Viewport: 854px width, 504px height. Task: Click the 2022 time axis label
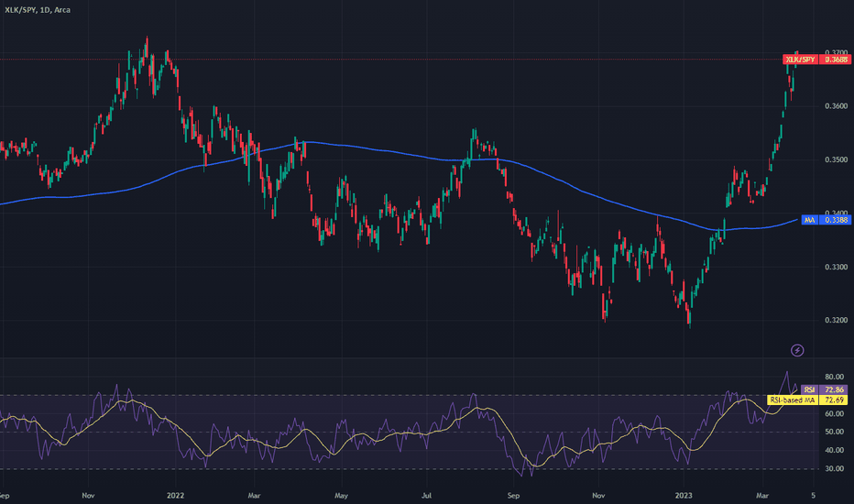(x=175, y=495)
